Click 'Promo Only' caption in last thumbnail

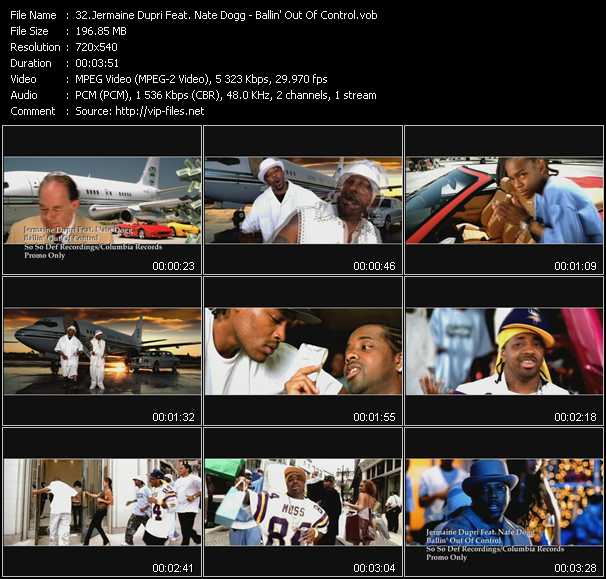coord(446,557)
